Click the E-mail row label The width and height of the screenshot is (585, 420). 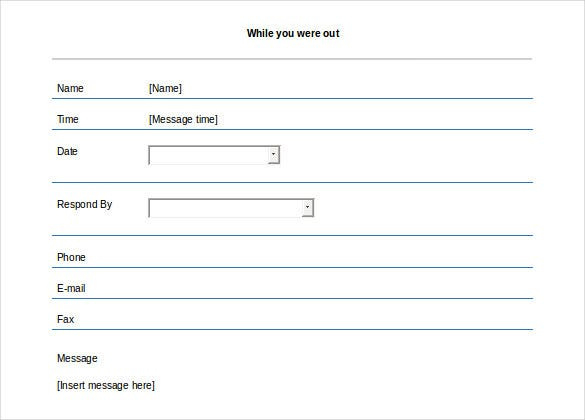point(71,288)
